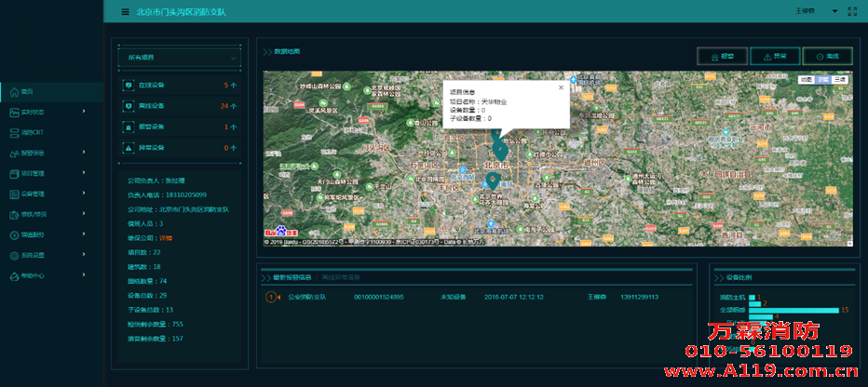The width and height of the screenshot is (868, 387).
Task: Open the user account dropdown arrow
Action: (834, 12)
